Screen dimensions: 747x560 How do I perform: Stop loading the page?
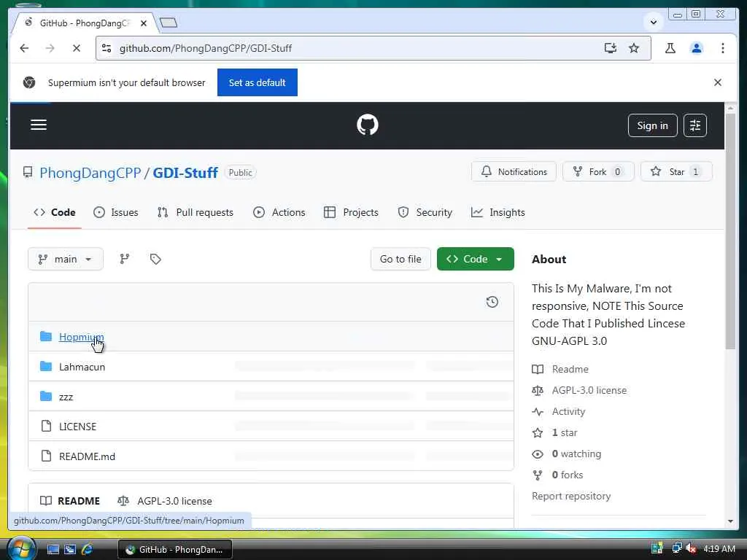76,48
